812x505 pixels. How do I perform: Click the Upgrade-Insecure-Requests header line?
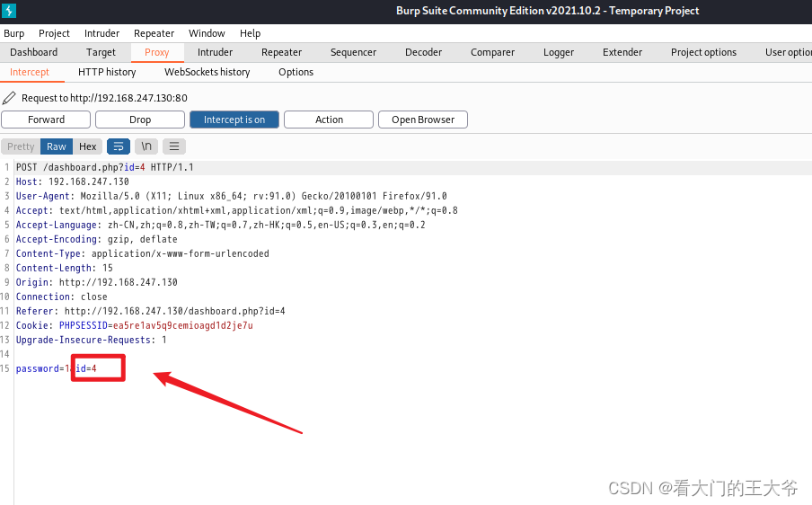[x=91, y=340]
